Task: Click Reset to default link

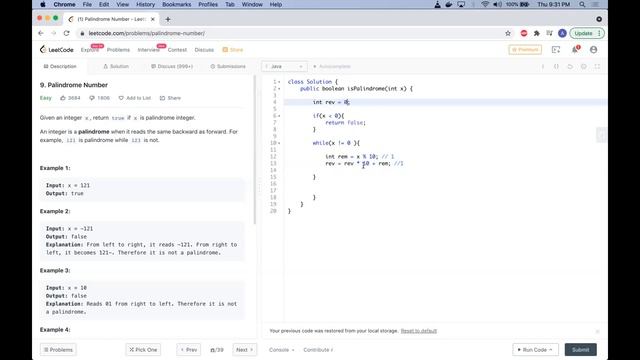Action: [419, 331]
